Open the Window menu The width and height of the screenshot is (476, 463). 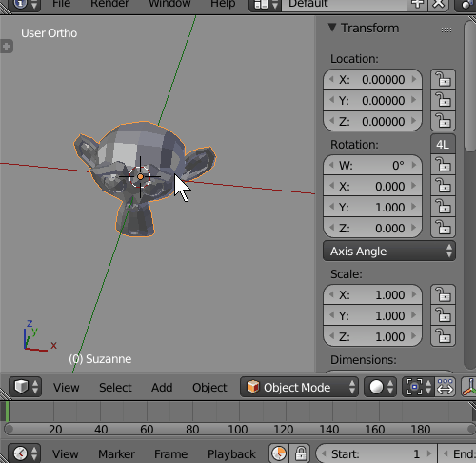point(169,4)
